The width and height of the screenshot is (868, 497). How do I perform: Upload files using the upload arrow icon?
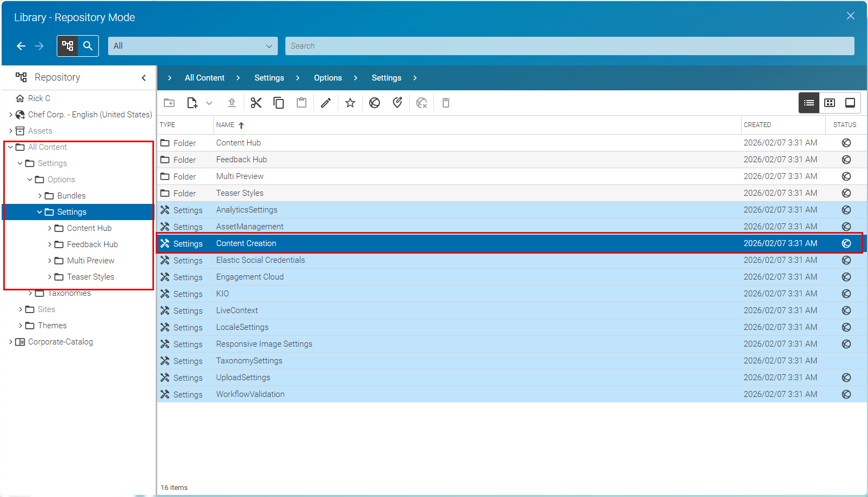[232, 102]
